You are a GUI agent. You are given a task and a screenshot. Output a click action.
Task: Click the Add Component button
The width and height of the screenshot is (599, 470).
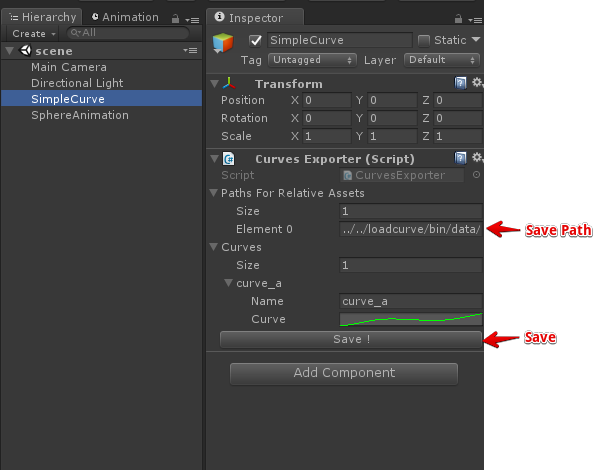point(344,373)
